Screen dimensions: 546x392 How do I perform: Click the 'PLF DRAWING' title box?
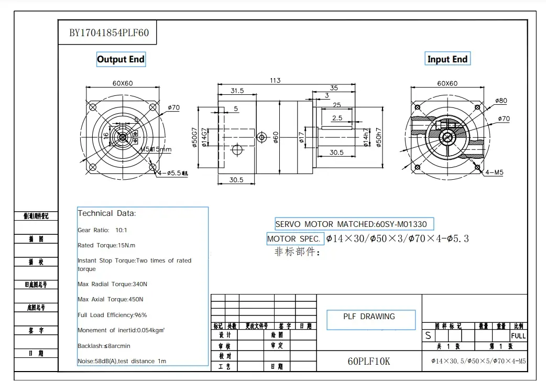371,320
